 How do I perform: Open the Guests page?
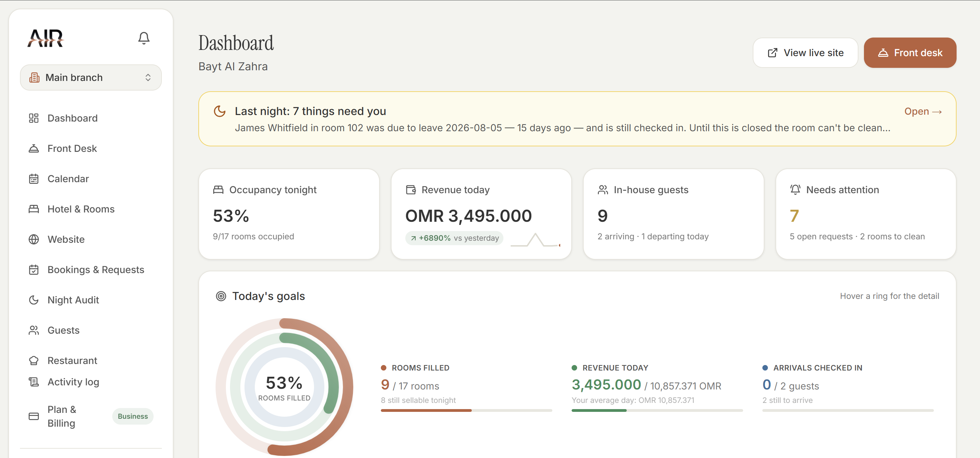(91, 331)
